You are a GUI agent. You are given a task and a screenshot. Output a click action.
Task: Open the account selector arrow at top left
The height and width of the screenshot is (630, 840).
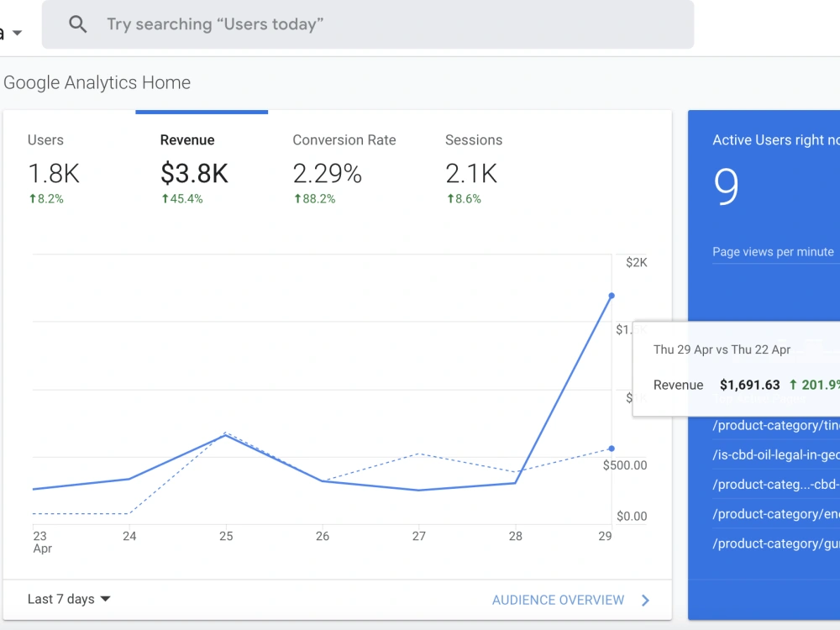click(17, 34)
